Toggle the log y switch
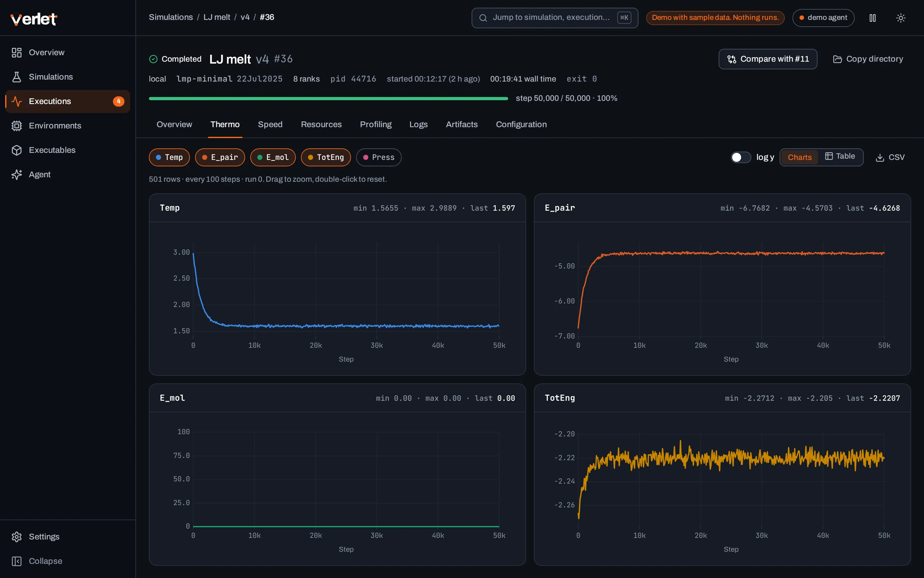The image size is (924, 578). 741,157
